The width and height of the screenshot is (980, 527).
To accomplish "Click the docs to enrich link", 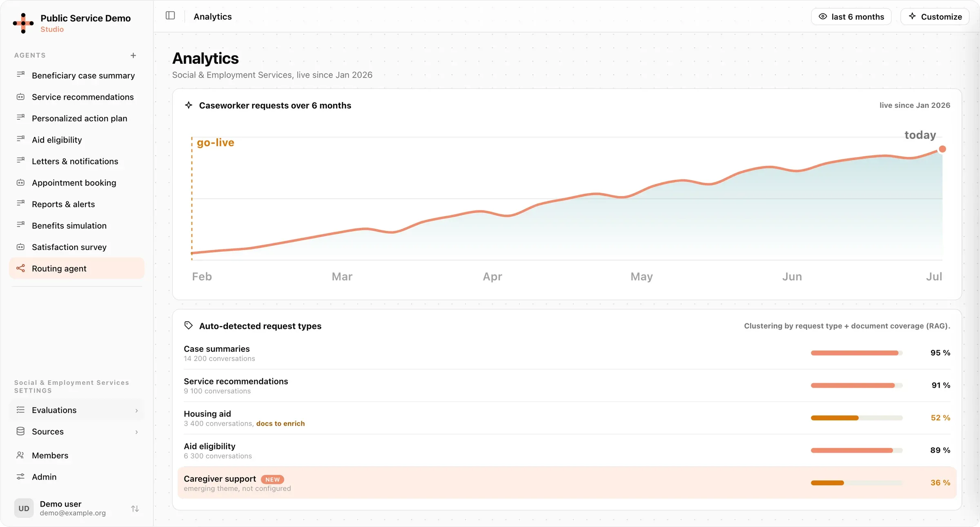I will coord(281,424).
